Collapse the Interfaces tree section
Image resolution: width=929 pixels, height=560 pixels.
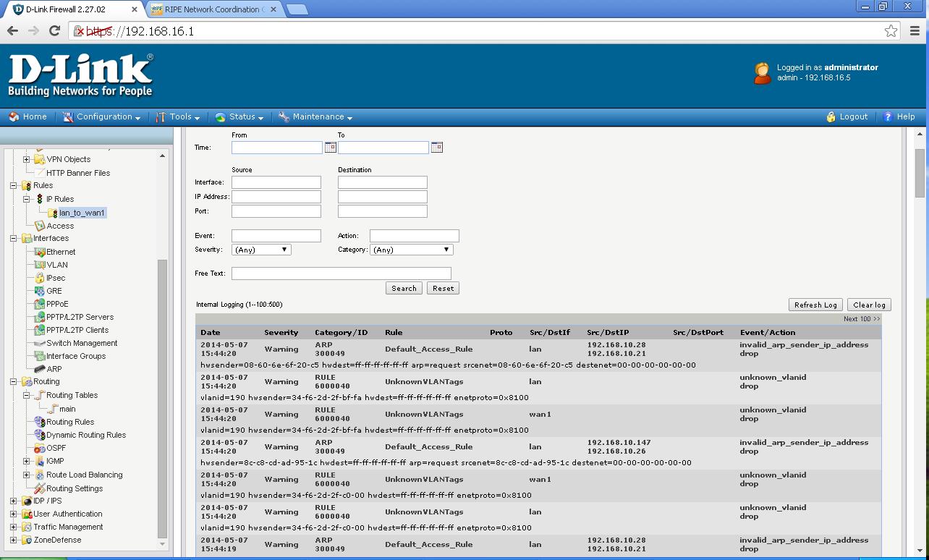tap(13, 238)
